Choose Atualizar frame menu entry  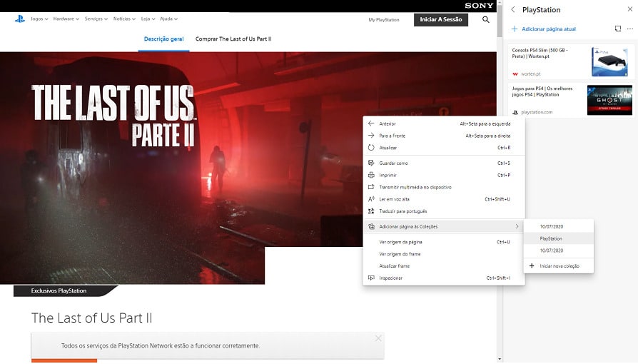coord(443,266)
